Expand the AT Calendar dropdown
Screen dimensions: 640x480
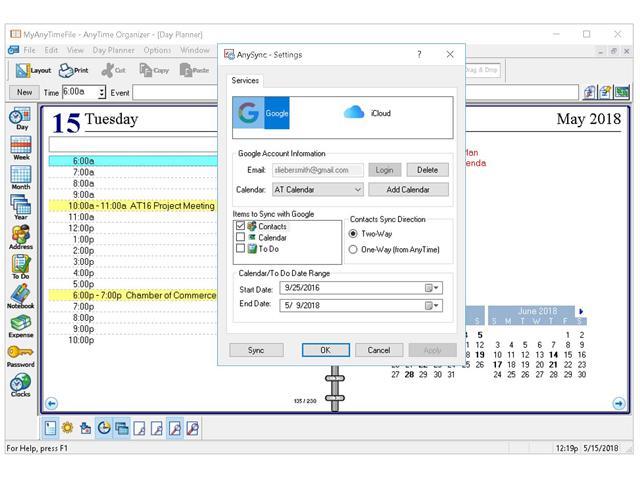click(358, 189)
